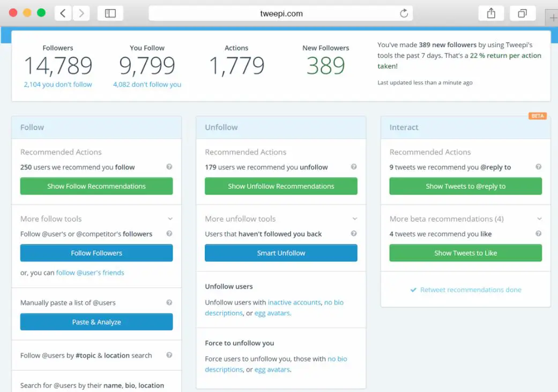Click the Paste & Analyze button

pyautogui.click(x=96, y=322)
